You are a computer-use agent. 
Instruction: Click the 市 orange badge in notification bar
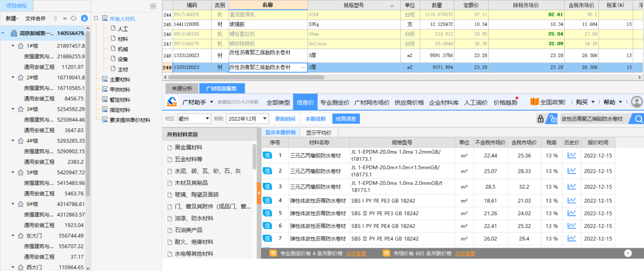[386, 253]
